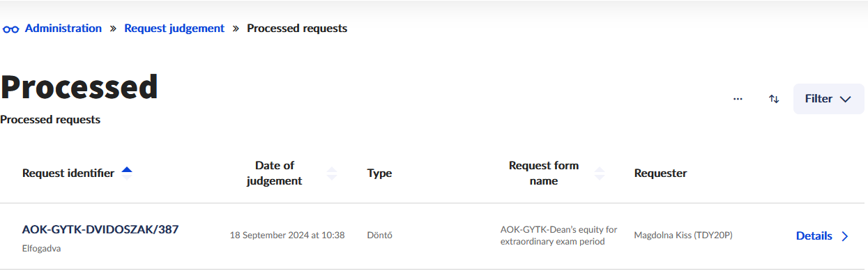Click the Type column header
The width and height of the screenshot is (868, 271).
[x=379, y=173]
